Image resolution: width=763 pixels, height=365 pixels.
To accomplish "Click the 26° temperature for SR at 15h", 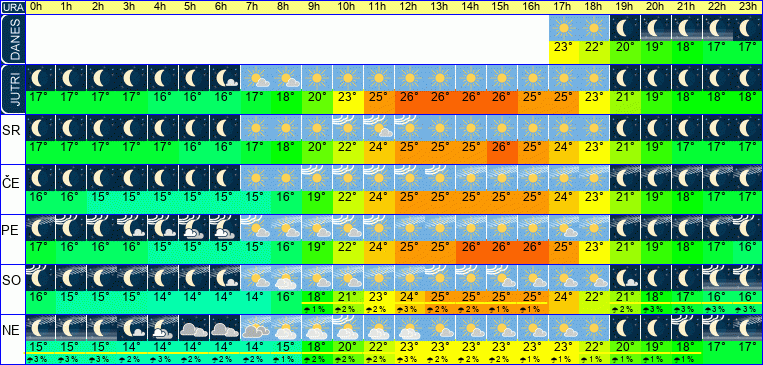I will tap(502, 146).
